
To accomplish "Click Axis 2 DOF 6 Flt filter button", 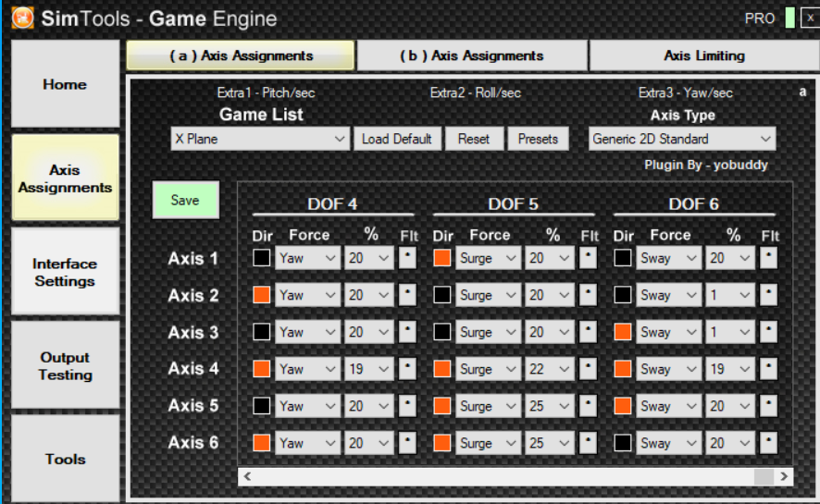I will tap(768, 295).
